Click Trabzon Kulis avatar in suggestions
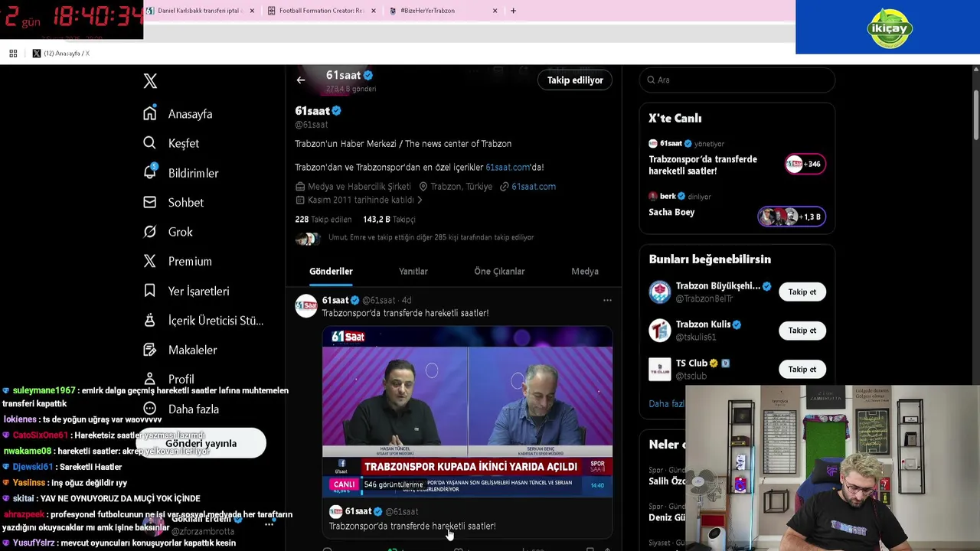 [x=660, y=331]
